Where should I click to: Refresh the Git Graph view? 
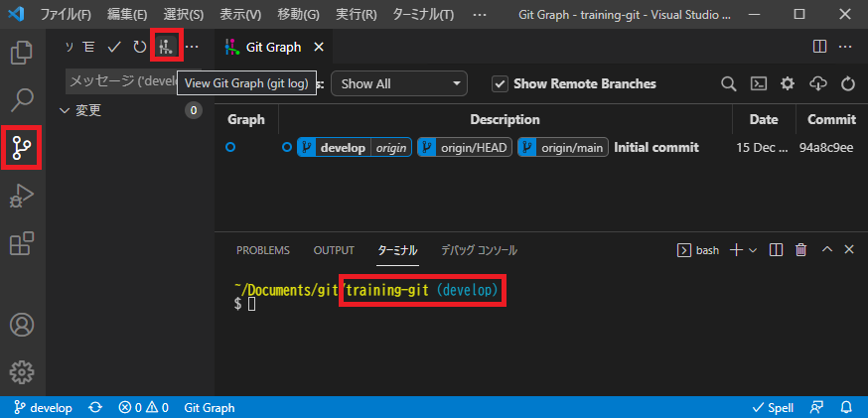pos(848,83)
